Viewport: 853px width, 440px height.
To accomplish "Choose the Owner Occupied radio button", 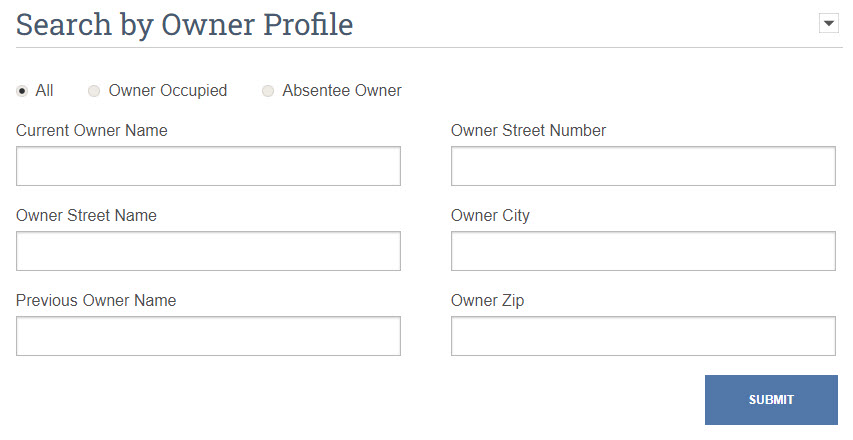I will 94,91.
